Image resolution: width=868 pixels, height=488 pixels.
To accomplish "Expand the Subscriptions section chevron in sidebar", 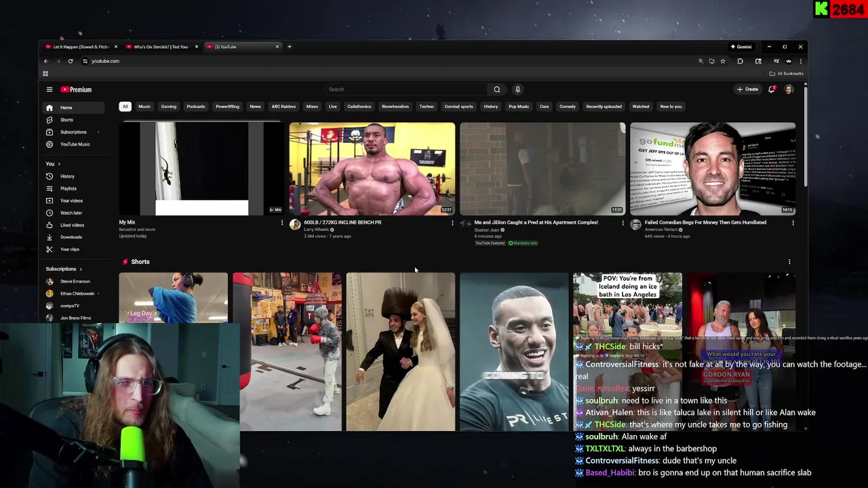I will point(81,269).
